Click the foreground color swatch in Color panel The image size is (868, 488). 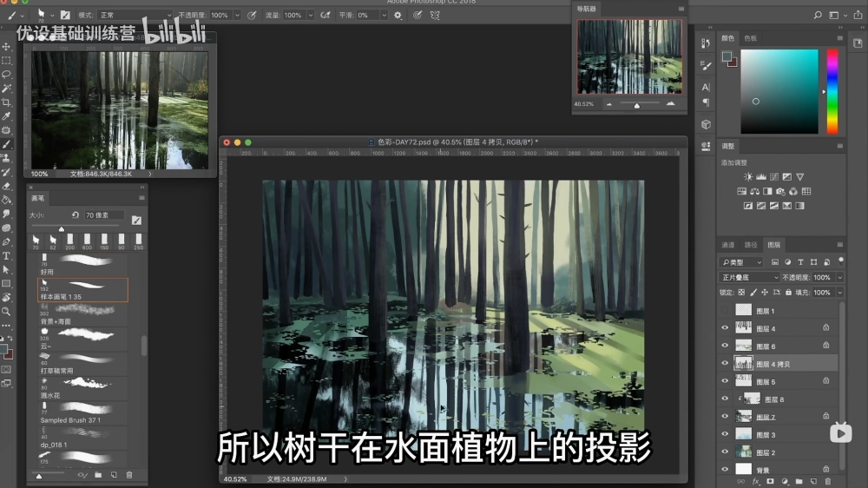click(x=727, y=56)
